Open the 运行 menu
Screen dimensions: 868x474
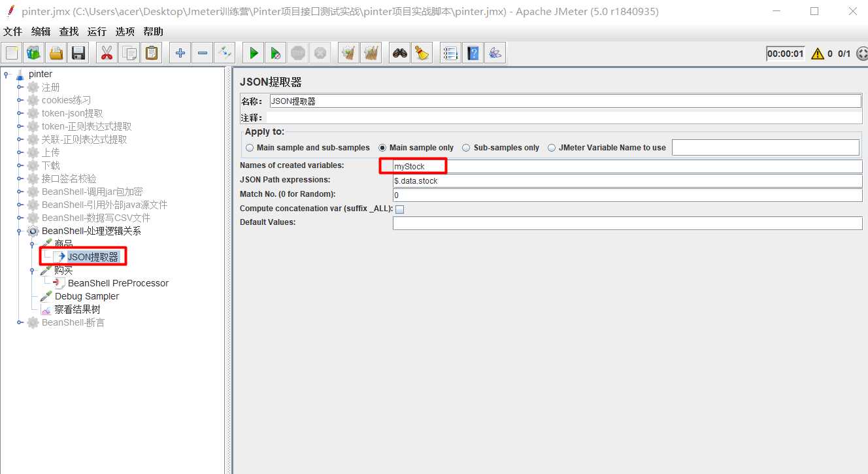tap(97, 31)
